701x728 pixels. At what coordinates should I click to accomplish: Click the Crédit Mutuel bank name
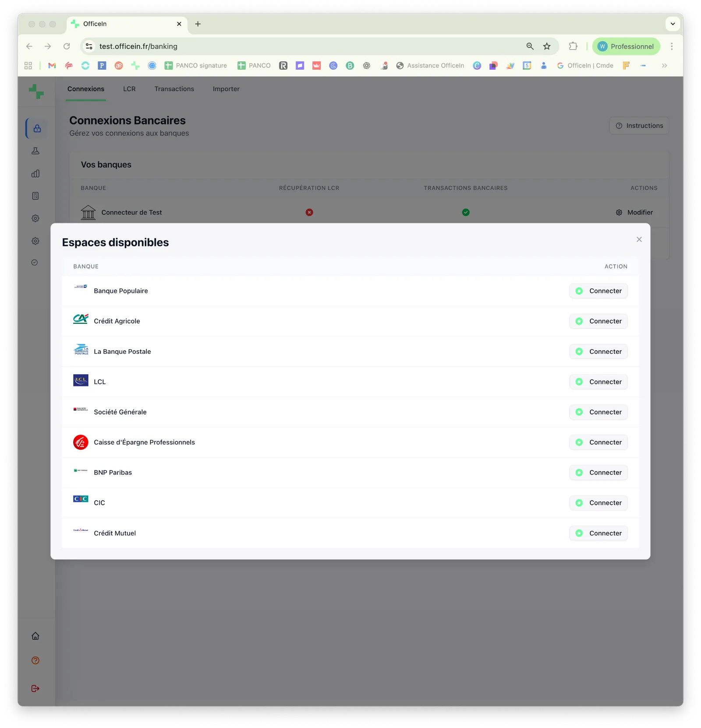pyautogui.click(x=115, y=533)
